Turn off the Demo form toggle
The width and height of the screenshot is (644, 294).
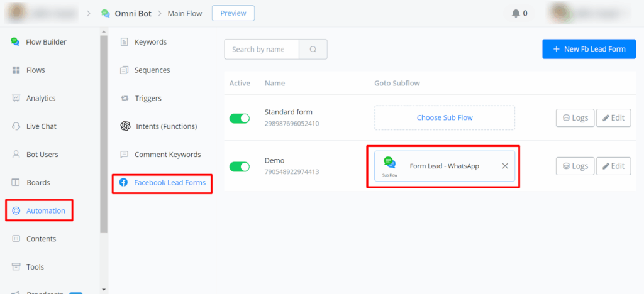point(240,166)
